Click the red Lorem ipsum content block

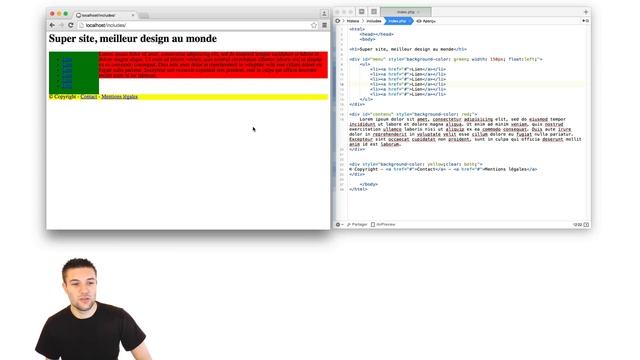click(x=213, y=64)
